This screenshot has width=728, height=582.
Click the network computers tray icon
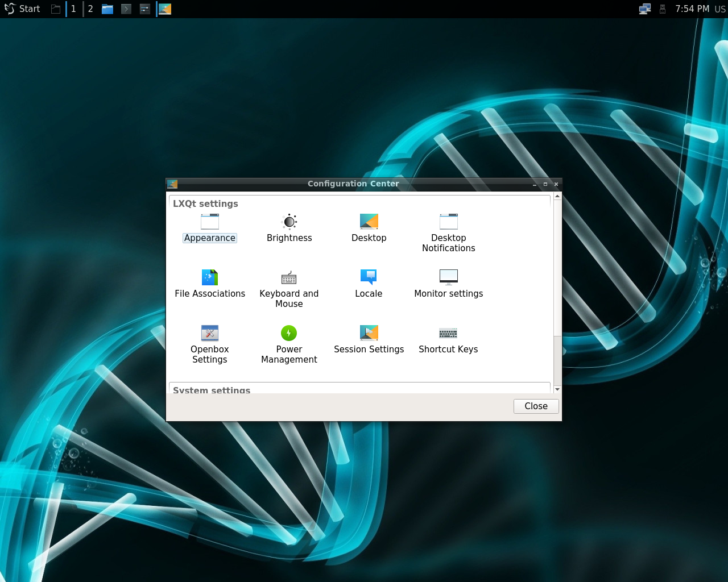click(645, 9)
